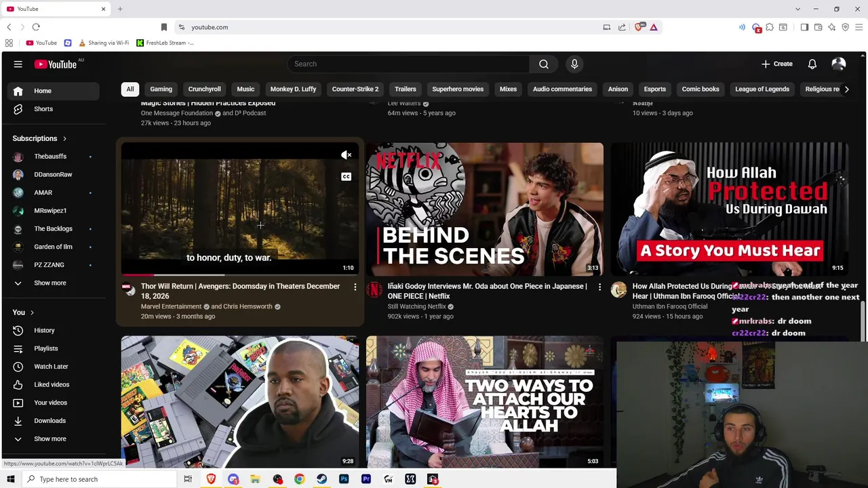Select the Comic books chip
Screen dimensions: 868x488
[x=701, y=89]
